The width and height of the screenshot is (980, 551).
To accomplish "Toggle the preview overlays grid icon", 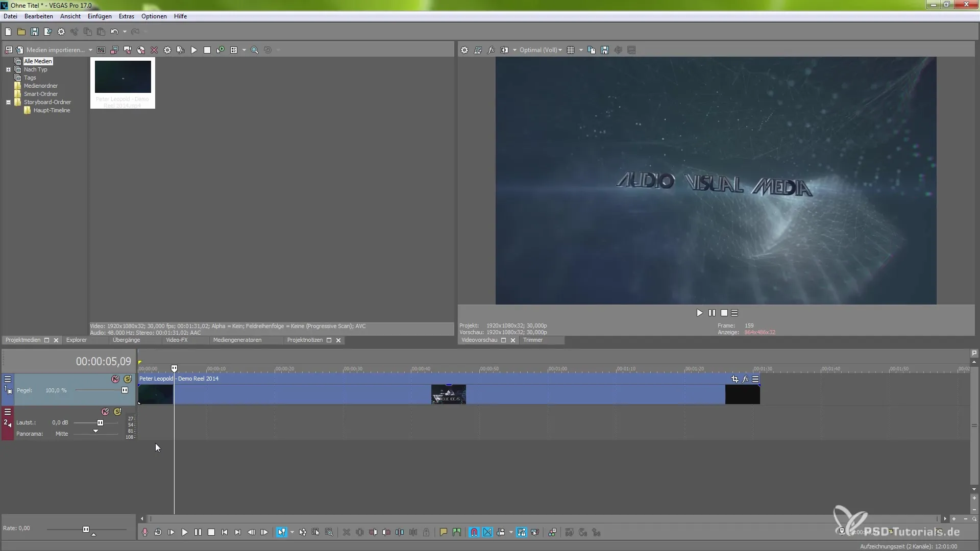I will tap(571, 50).
